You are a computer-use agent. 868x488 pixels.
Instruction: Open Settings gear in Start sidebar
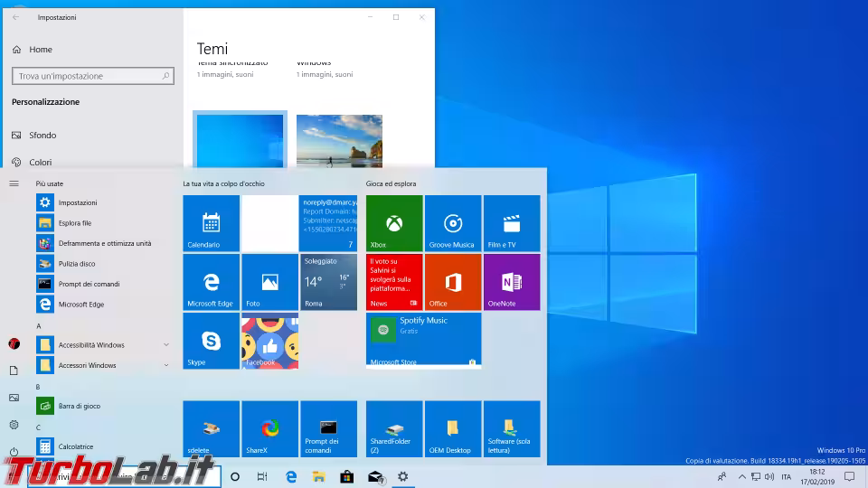(14, 425)
